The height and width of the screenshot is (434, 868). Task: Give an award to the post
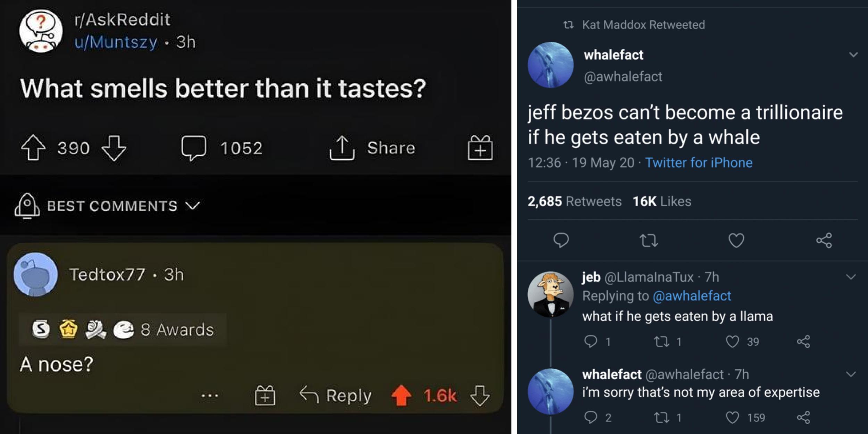click(x=480, y=148)
